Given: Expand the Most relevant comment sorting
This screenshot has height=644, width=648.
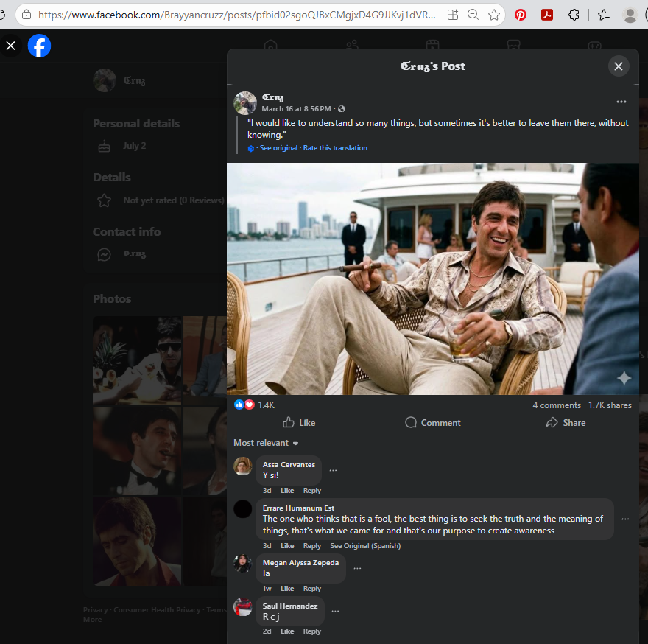Looking at the screenshot, I should (266, 443).
